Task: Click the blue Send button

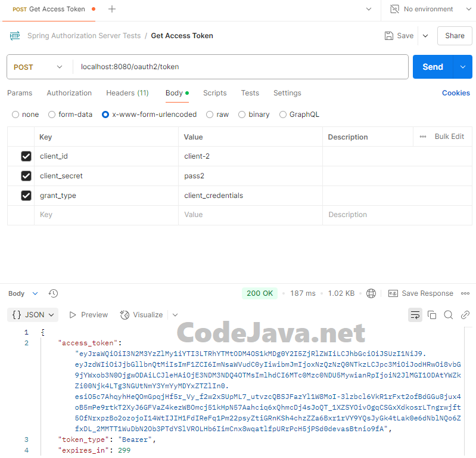Action: click(433, 67)
